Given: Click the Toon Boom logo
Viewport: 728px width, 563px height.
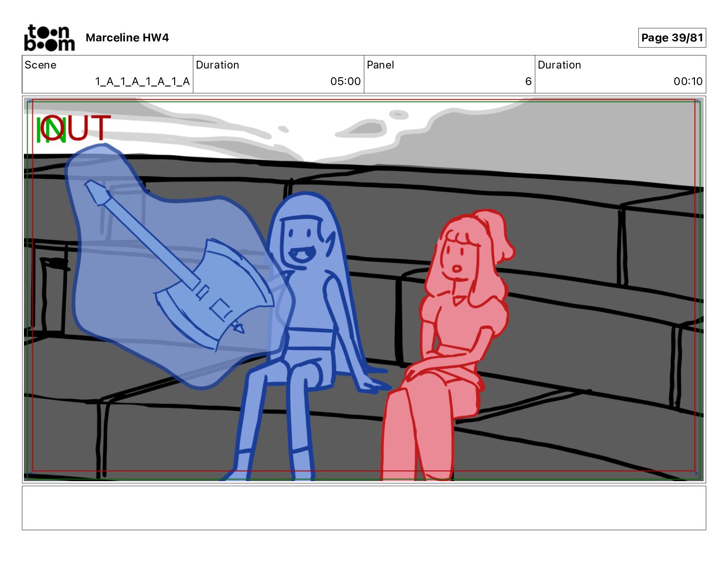Looking at the screenshot, I should tap(49, 38).
